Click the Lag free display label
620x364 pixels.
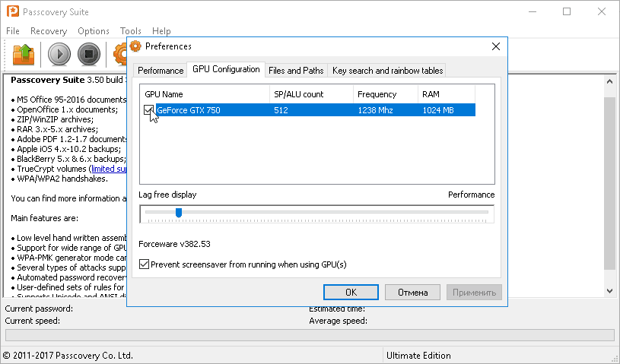click(167, 195)
